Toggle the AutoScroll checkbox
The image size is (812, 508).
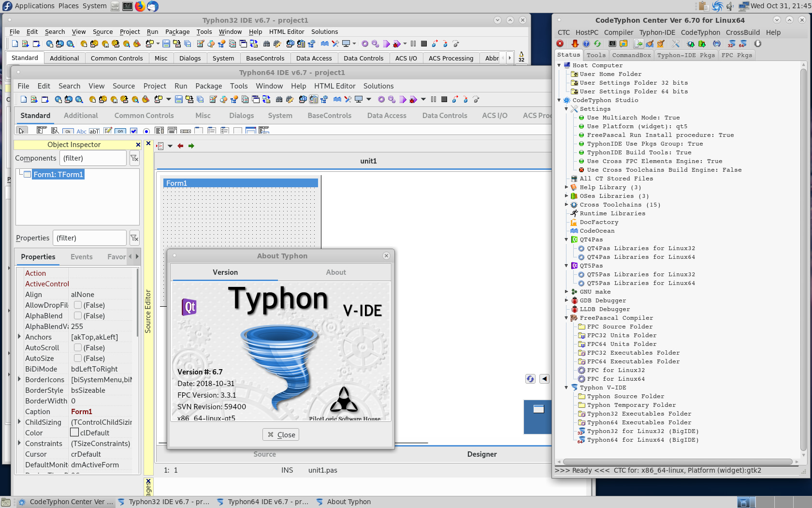(77, 347)
